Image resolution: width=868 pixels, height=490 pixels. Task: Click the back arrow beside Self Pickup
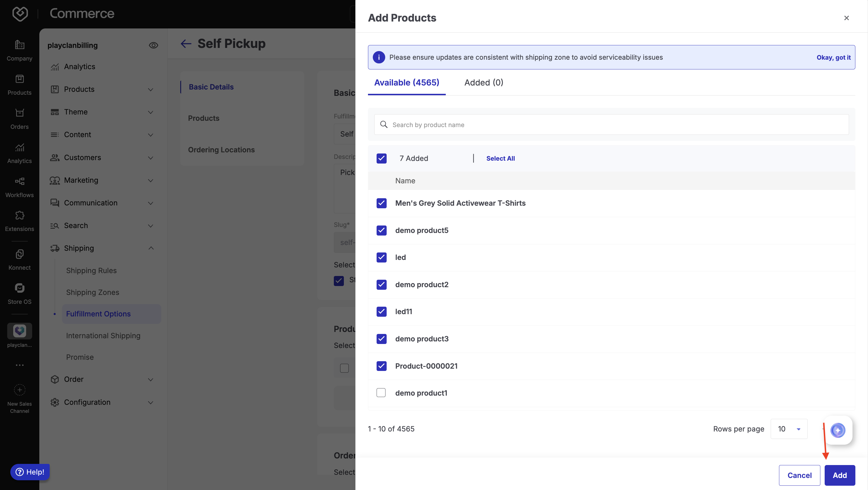[x=186, y=44]
